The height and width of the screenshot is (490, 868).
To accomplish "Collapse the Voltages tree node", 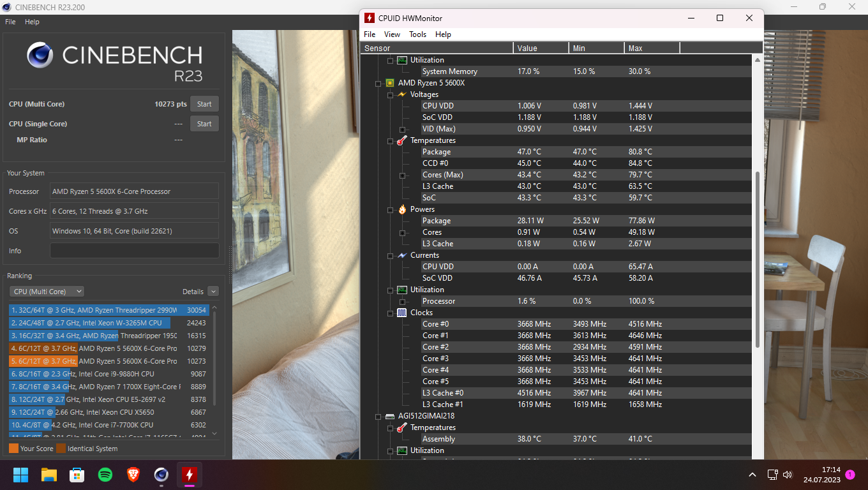I will (x=391, y=94).
